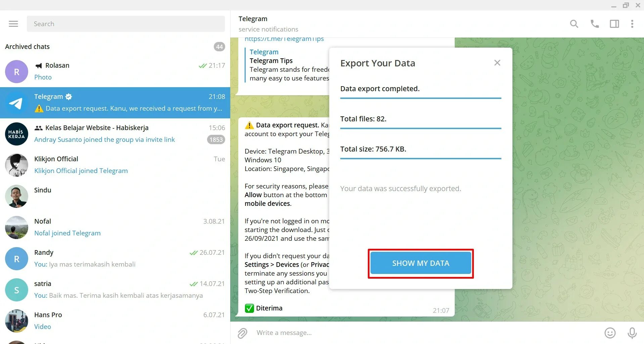Search within the current chat
The image size is (644, 344).
(574, 24)
